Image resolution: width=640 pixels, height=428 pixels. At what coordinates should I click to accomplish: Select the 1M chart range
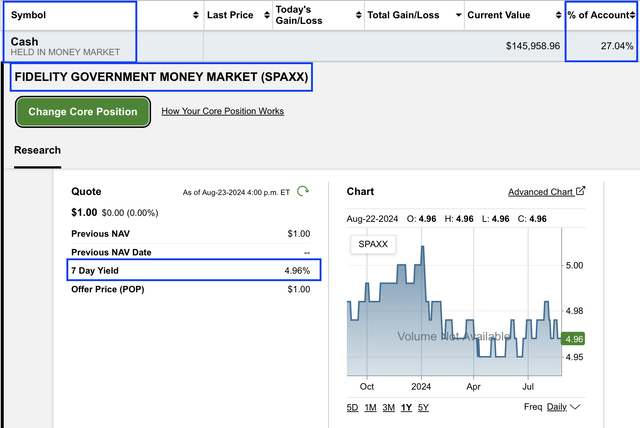370,407
